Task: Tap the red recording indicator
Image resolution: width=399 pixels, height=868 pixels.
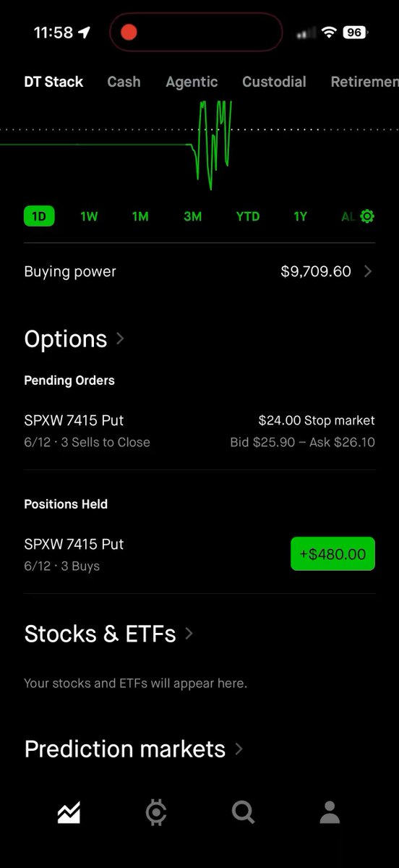Action: (x=129, y=32)
